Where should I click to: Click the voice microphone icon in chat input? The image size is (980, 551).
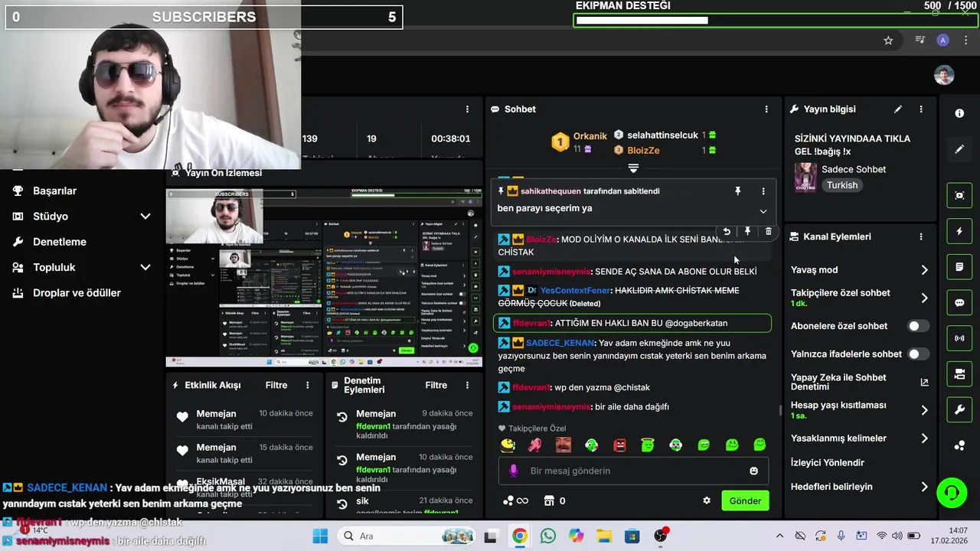point(513,471)
